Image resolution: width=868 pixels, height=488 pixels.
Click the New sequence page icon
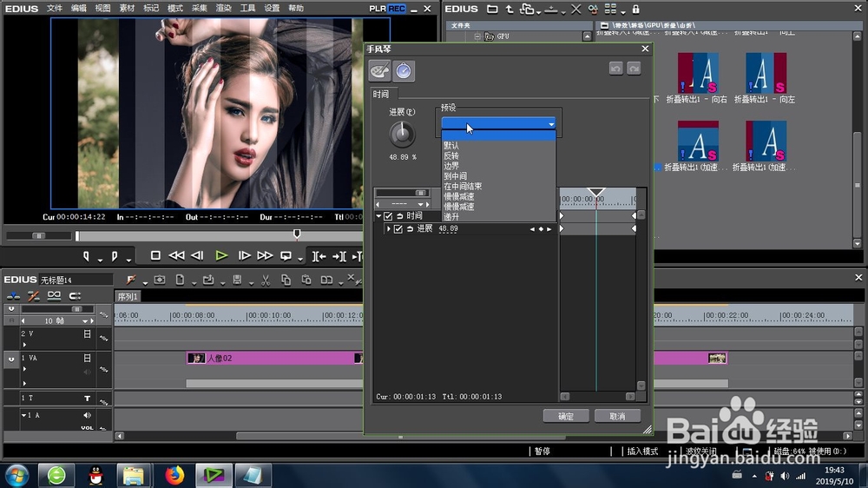point(180,280)
